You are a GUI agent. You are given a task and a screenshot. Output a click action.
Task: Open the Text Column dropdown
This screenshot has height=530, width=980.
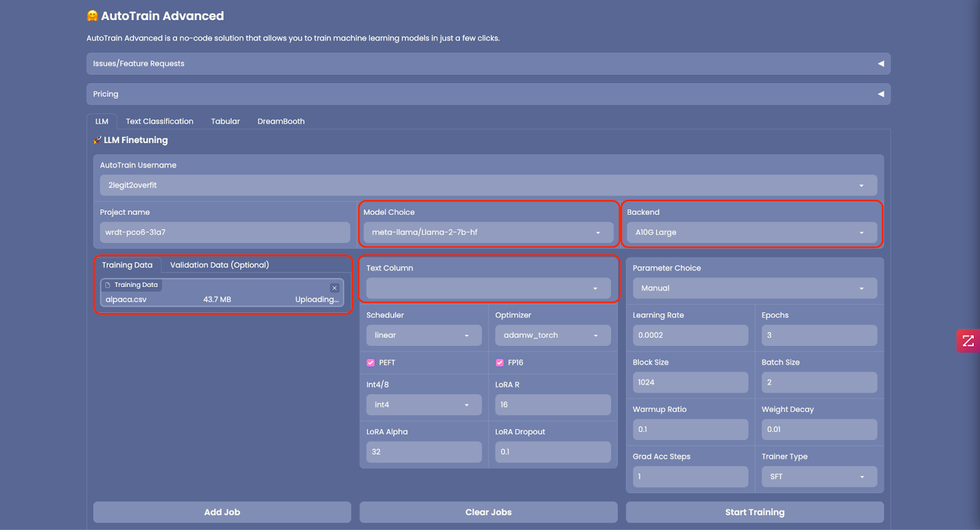pos(488,288)
